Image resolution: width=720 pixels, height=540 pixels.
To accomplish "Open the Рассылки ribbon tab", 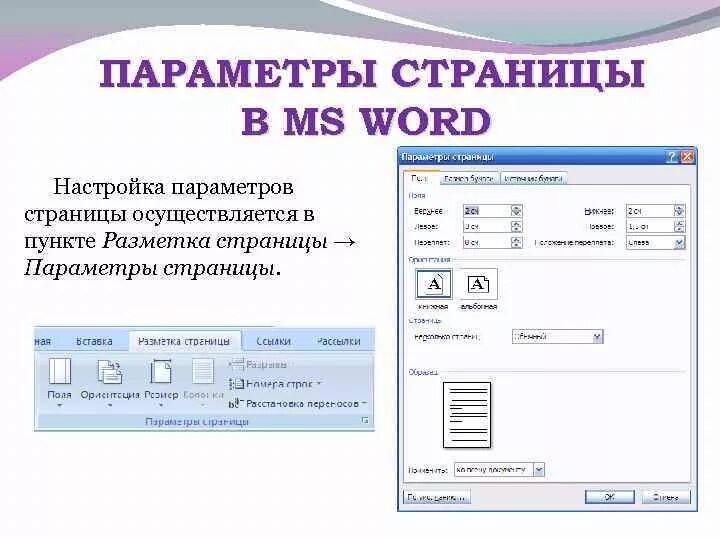I will tap(338, 342).
